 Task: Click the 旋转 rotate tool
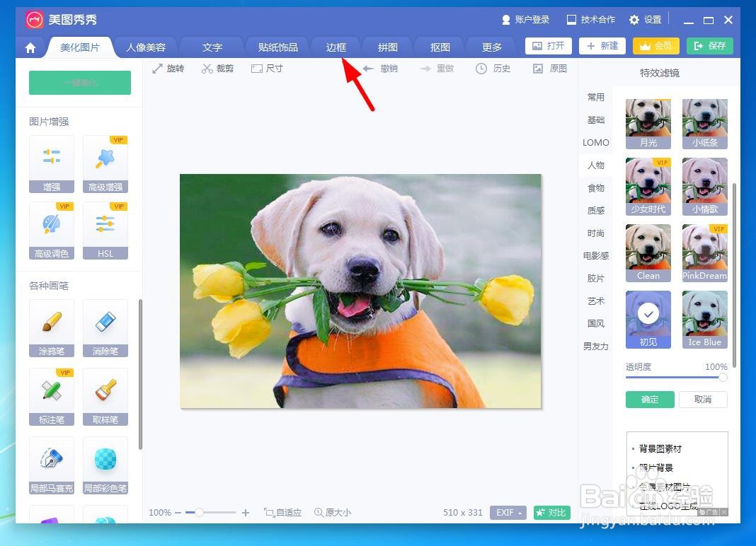(168, 69)
